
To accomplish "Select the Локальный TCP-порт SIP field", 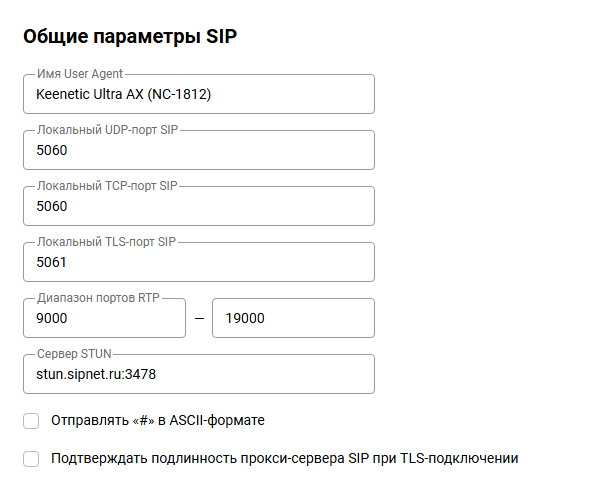I will click(x=198, y=207).
